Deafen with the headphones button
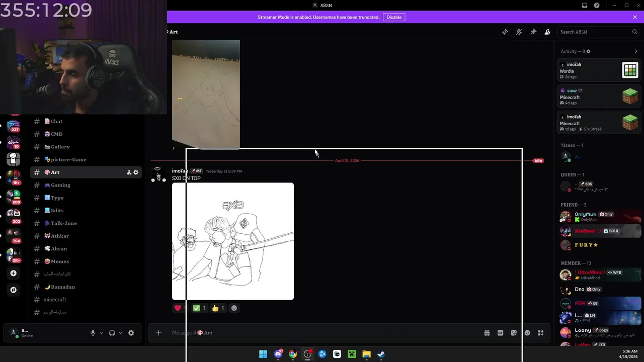The image size is (644, 362). coord(112,333)
